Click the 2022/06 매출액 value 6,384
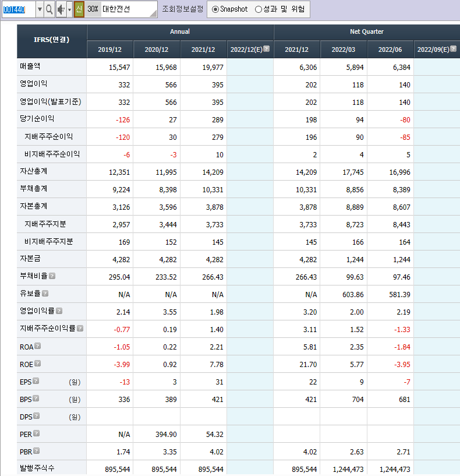Viewport: 460px width, 476px height. (x=401, y=68)
